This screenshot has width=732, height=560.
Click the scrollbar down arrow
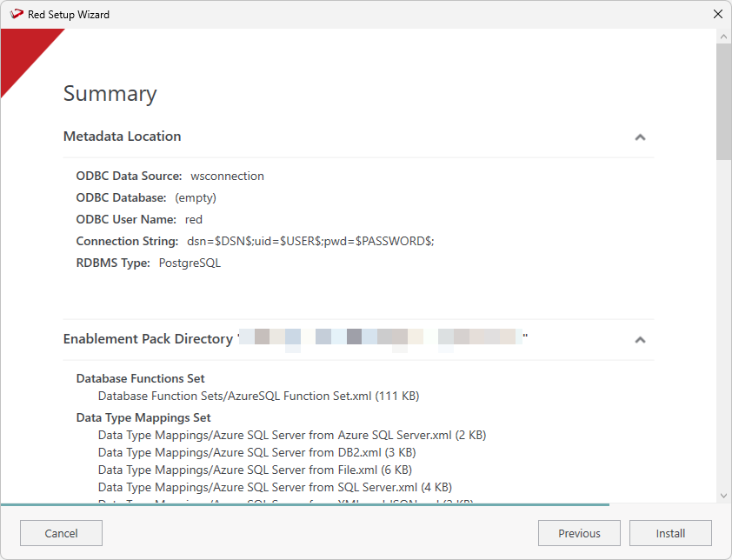(x=723, y=496)
